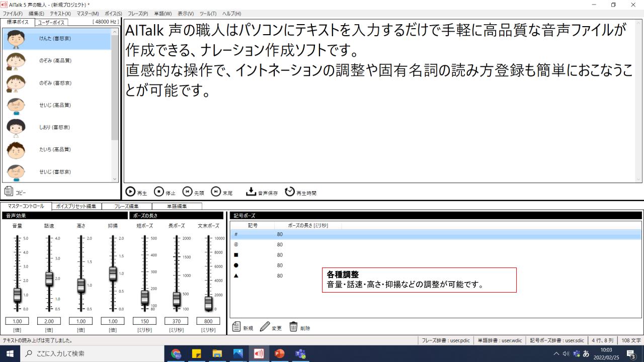This screenshot has height=362, width=644.
Task: Check duration with the 再生時間 clock icon
Action: [x=289, y=191]
